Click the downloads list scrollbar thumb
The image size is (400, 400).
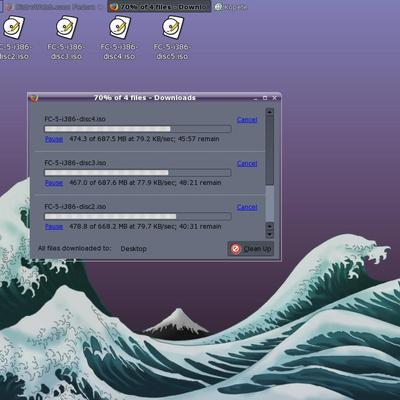point(270,150)
